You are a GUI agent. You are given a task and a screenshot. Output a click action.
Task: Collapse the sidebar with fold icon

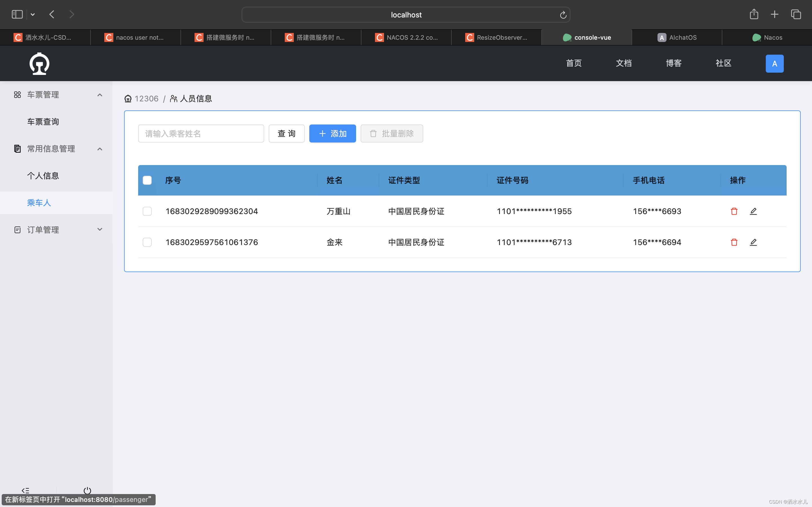coord(25,490)
